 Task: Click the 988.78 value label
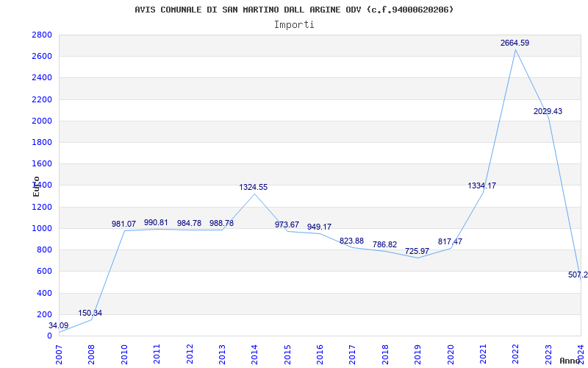pyautogui.click(x=221, y=223)
